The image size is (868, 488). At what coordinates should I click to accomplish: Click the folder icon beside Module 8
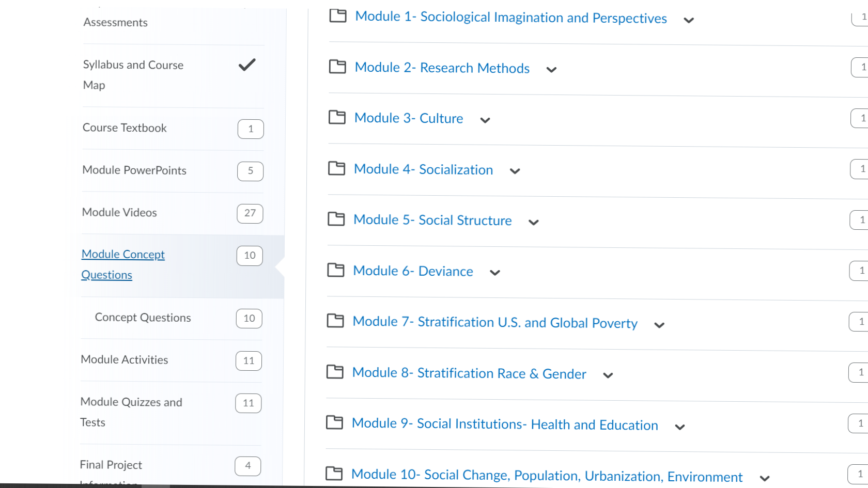click(335, 372)
